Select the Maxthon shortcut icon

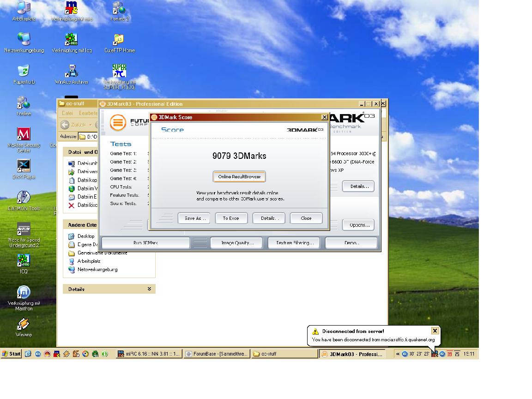coord(24,298)
